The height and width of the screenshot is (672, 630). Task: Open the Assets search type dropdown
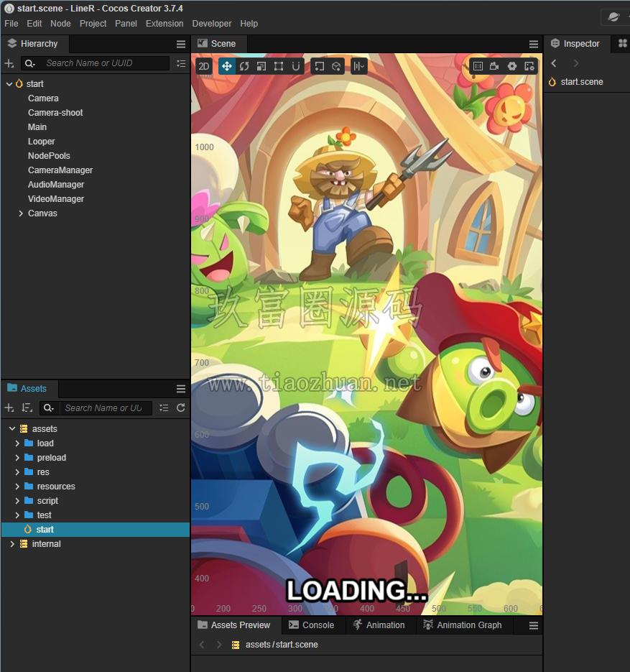pos(48,408)
